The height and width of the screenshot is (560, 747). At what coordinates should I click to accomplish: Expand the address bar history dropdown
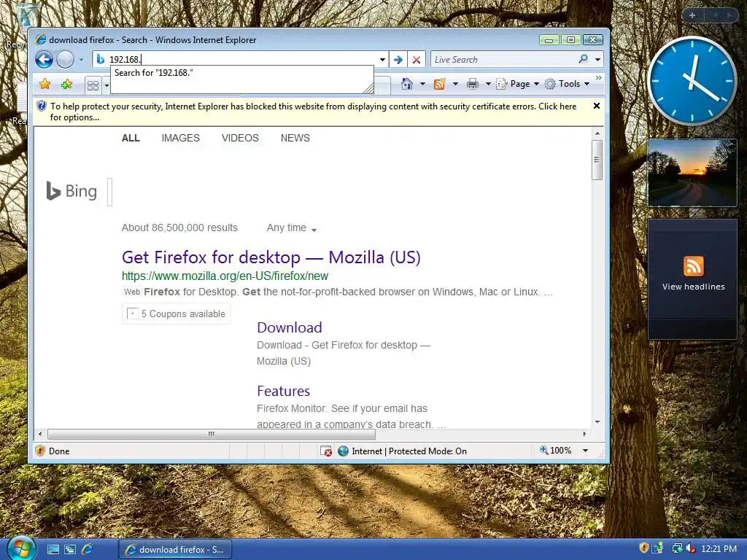tap(382, 60)
